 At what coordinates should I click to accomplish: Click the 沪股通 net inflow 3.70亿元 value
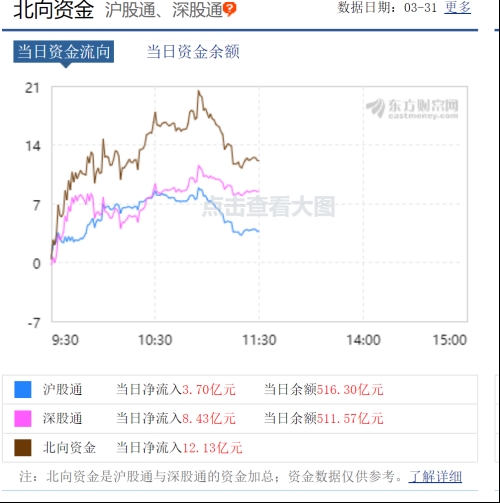(x=209, y=389)
